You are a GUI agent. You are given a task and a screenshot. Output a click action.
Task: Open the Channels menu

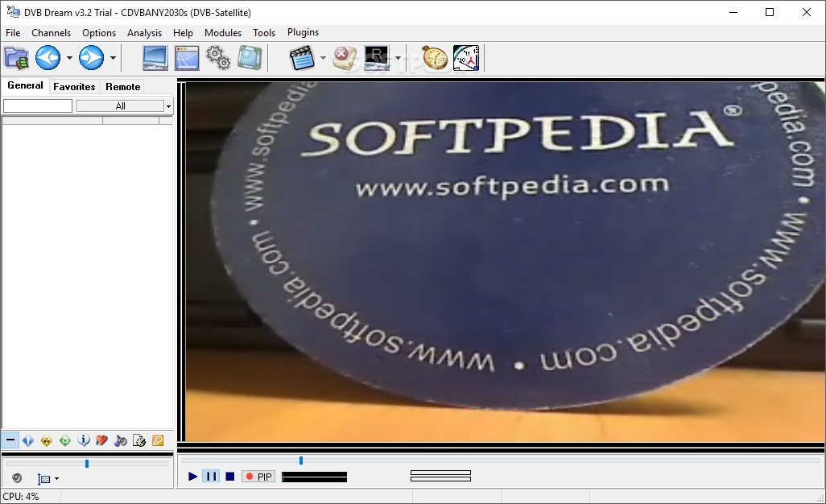tap(51, 33)
